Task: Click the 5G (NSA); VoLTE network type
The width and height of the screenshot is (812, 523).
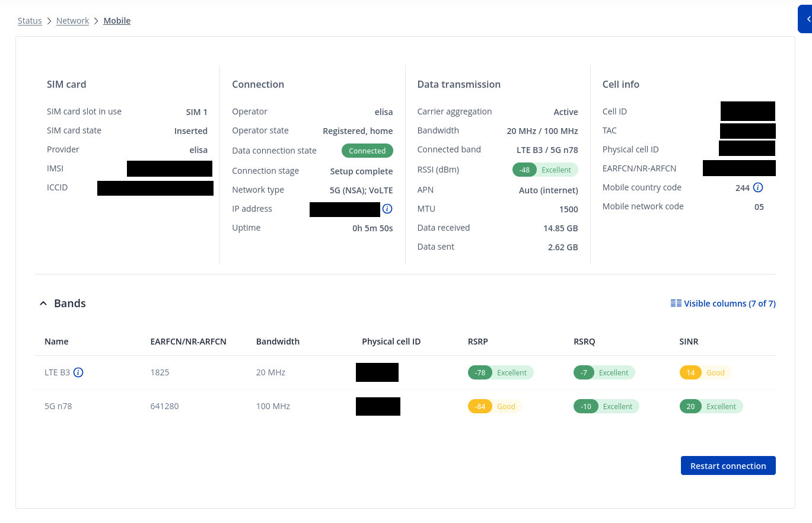Action: 361,190
